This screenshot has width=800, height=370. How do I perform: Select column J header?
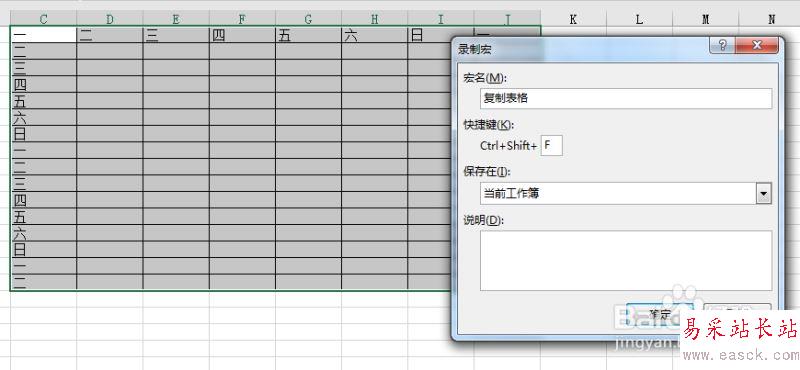pyautogui.click(x=507, y=19)
